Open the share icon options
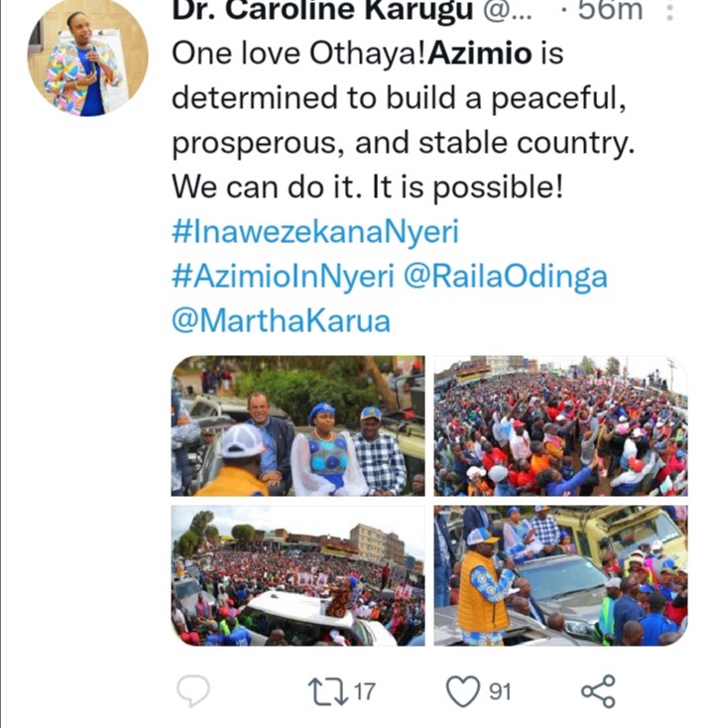The width and height of the screenshot is (714, 728). (x=598, y=691)
